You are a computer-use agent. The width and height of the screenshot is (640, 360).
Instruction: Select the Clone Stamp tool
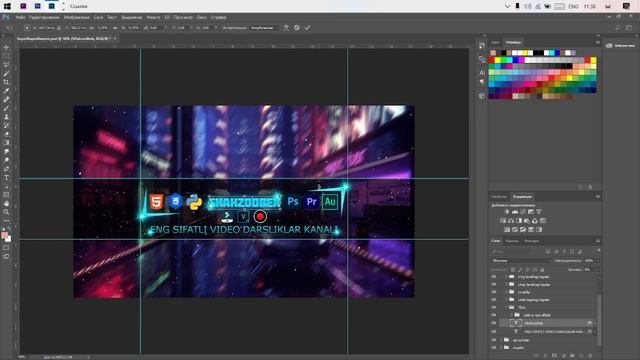6,117
